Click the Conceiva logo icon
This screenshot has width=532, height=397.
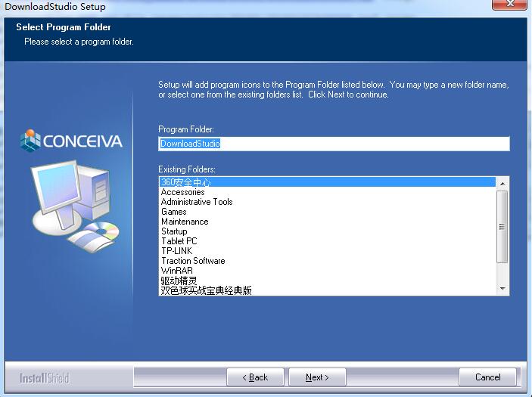coord(31,141)
